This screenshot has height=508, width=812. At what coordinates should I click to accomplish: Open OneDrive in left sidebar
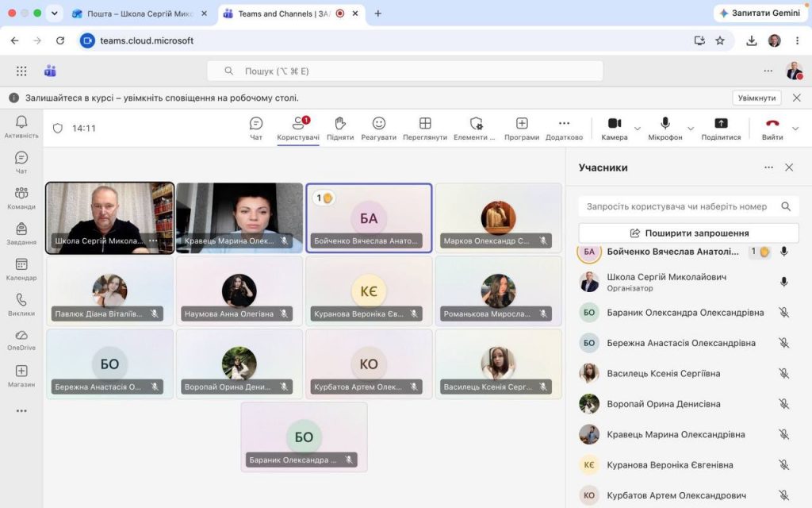pyautogui.click(x=21, y=340)
